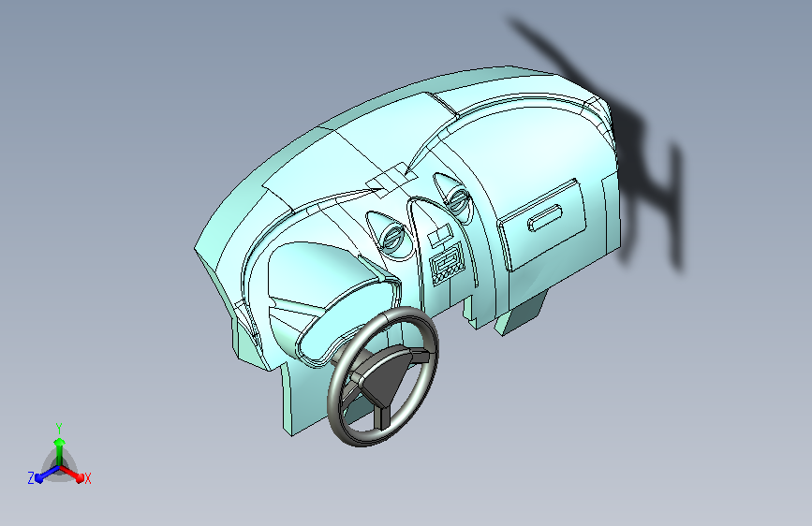The width and height of the screenshot is (812, 526).
Task: Select the round air vent right of the console
Action: pos(458,199)
